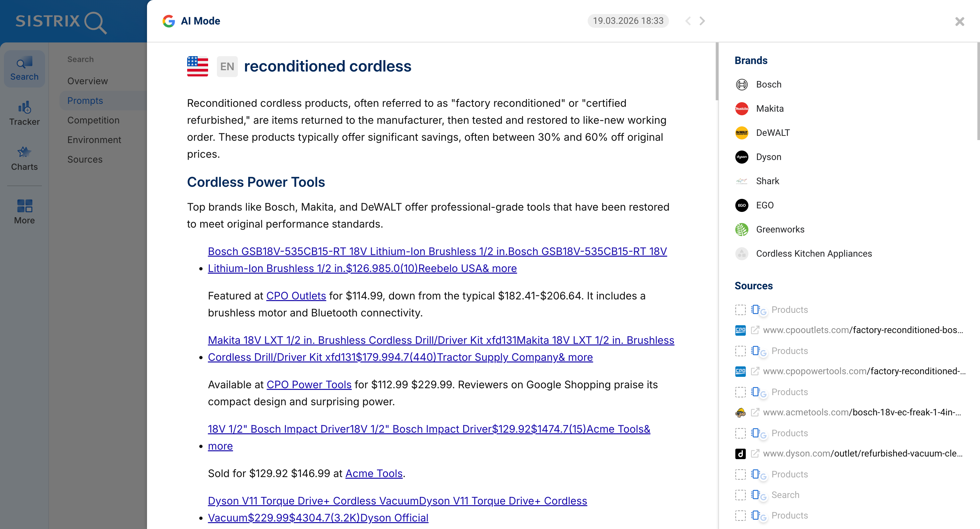Open the Sources menu entry
The width and height of the screenshot is (980, 529).
coord(85,159)
